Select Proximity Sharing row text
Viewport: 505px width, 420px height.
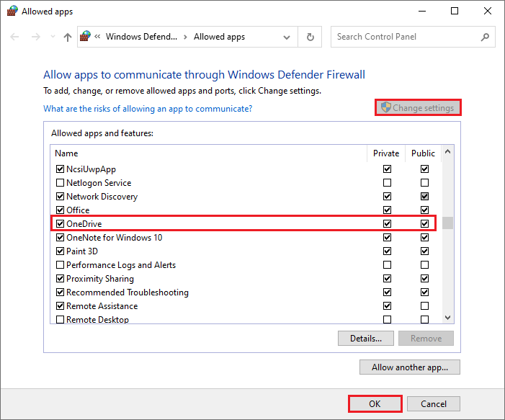click(x=100, y=279)
